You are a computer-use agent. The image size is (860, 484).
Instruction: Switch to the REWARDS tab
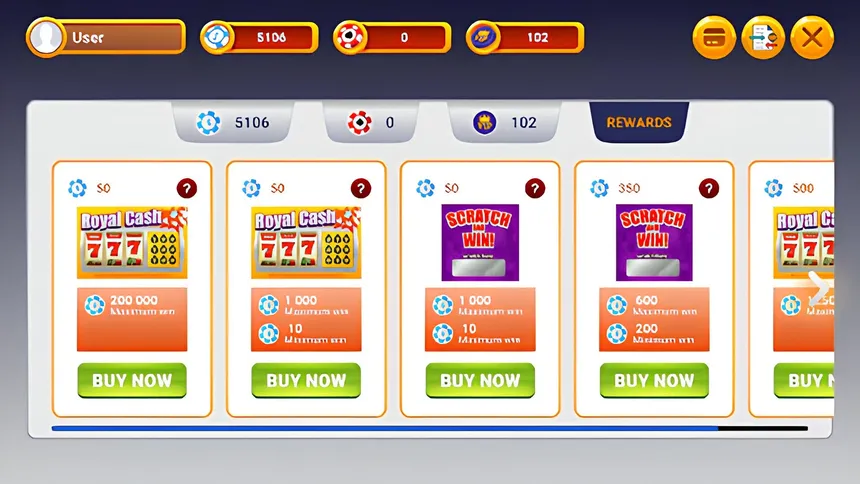[x=639, y=122]
